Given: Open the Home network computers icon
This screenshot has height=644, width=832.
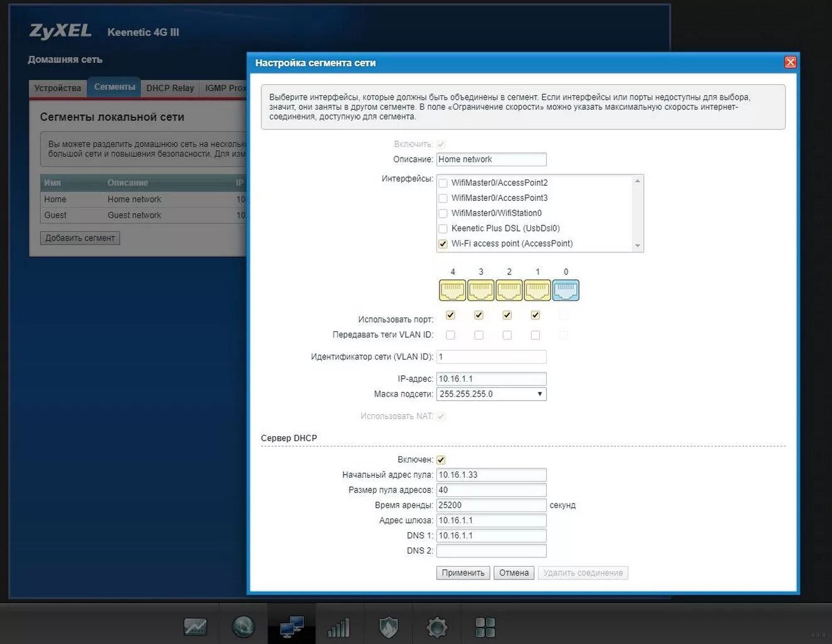Looking at the screenshot, I should 291,626.
